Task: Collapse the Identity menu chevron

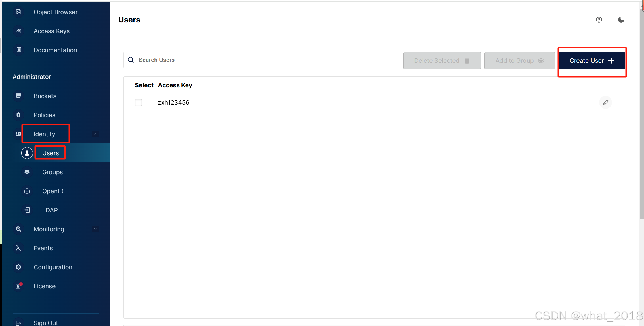Action: 95,134
